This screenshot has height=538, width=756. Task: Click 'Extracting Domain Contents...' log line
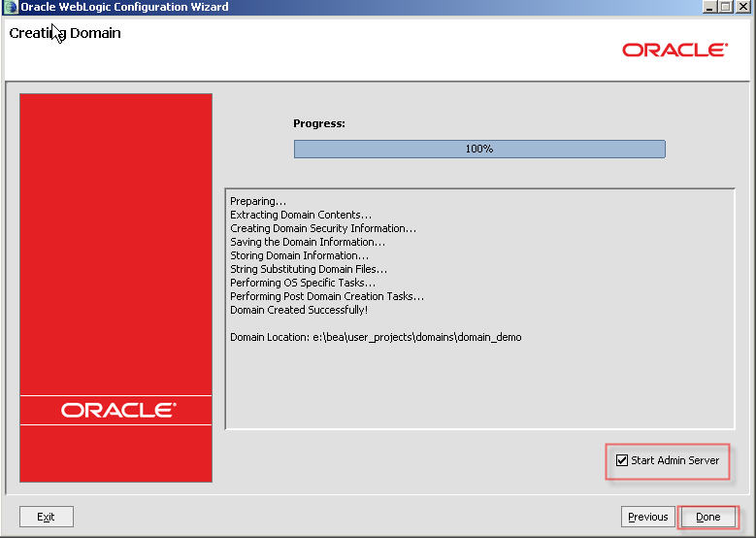(301, 215)
